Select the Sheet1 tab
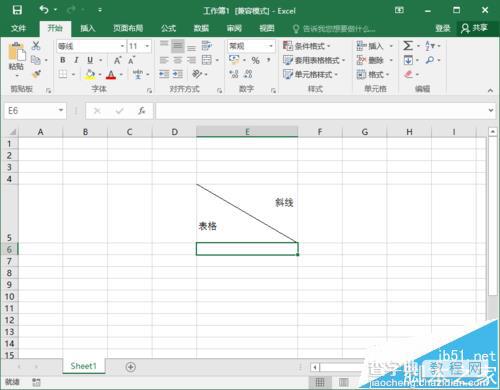 point(83,366)
